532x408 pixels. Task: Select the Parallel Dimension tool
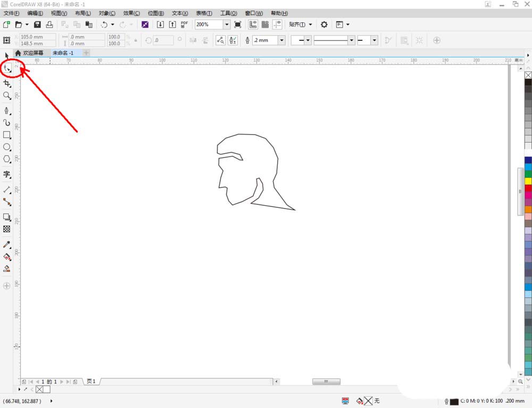coord(7,189)
